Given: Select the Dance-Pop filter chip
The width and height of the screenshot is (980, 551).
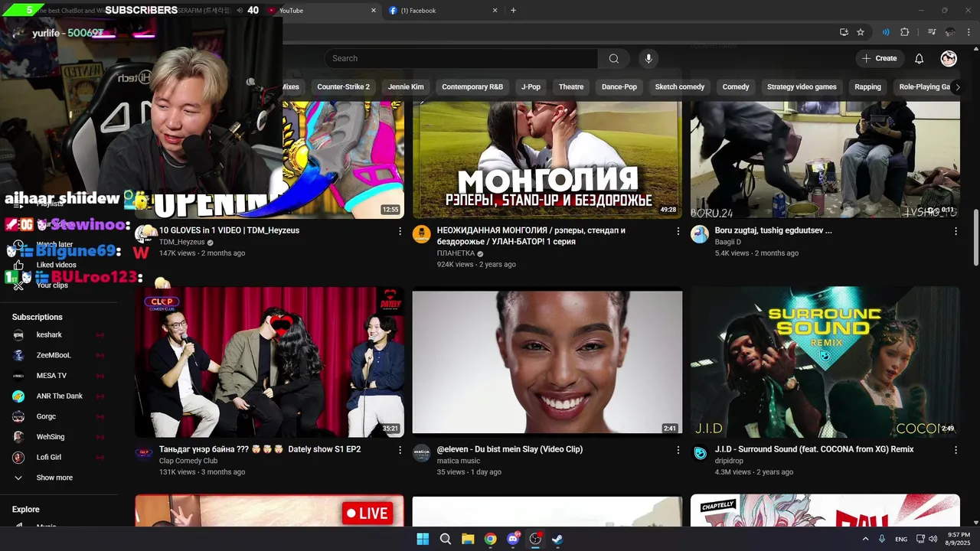Looking at the screenshot, I should tap(619, 86).
